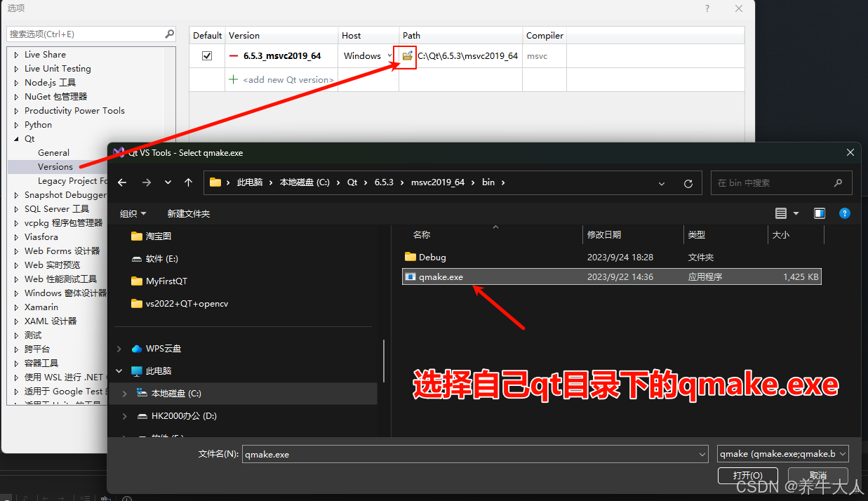
Task: Click the green plus add Qt version icon
Action: click(x=234, y=79)
